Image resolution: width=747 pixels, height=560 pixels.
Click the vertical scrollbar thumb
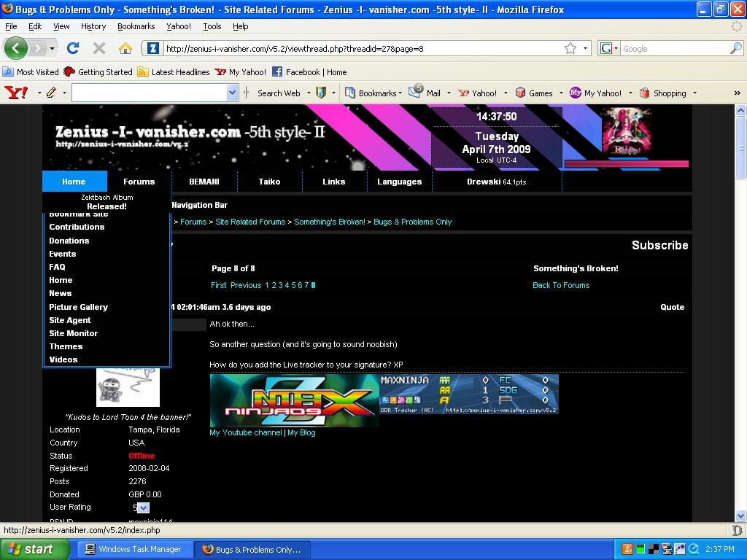pyautogui.click(x=740, y=147)
